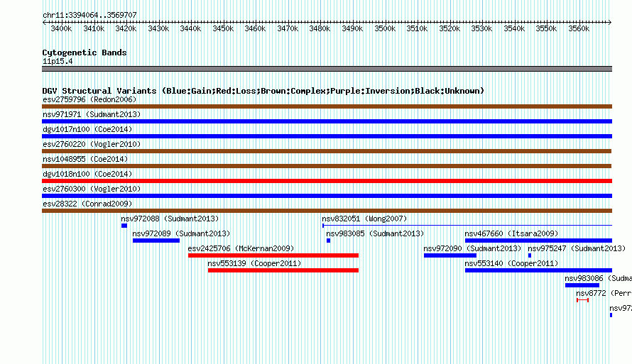Screen dimensions: 632x364
Task: Click the brown bar for esv28322 (Conrad2009)
Action: click(x=327, y=211)
